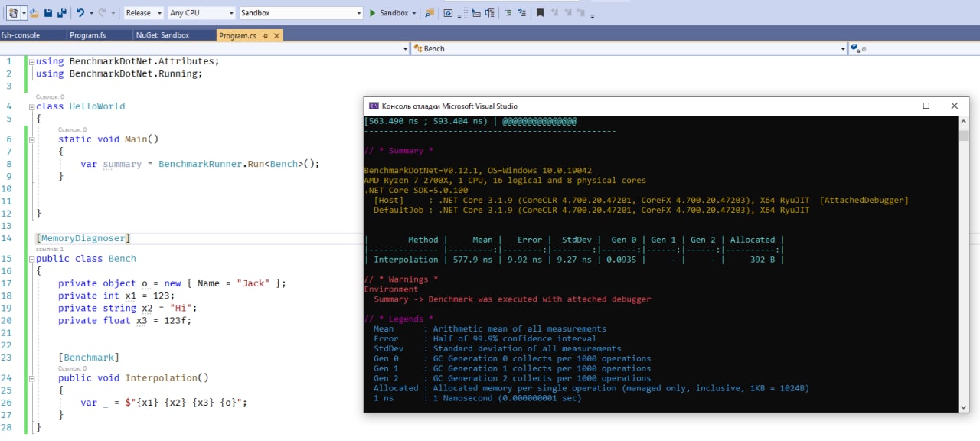Collapse the Main method outline
The image size is (980, 441).
tap(31, 139)
